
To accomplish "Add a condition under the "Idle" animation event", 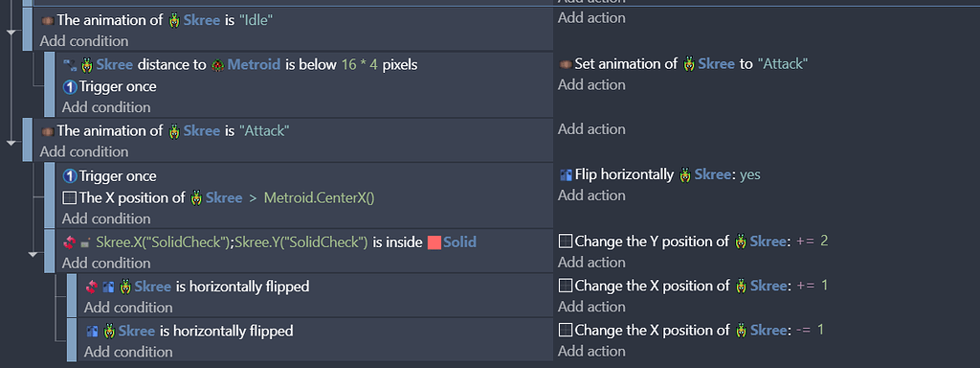I will pos(84,41).
